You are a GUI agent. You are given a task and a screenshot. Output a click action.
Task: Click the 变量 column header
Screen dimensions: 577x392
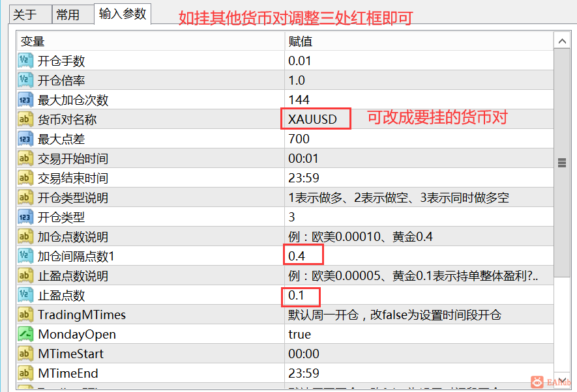[151, 41]
